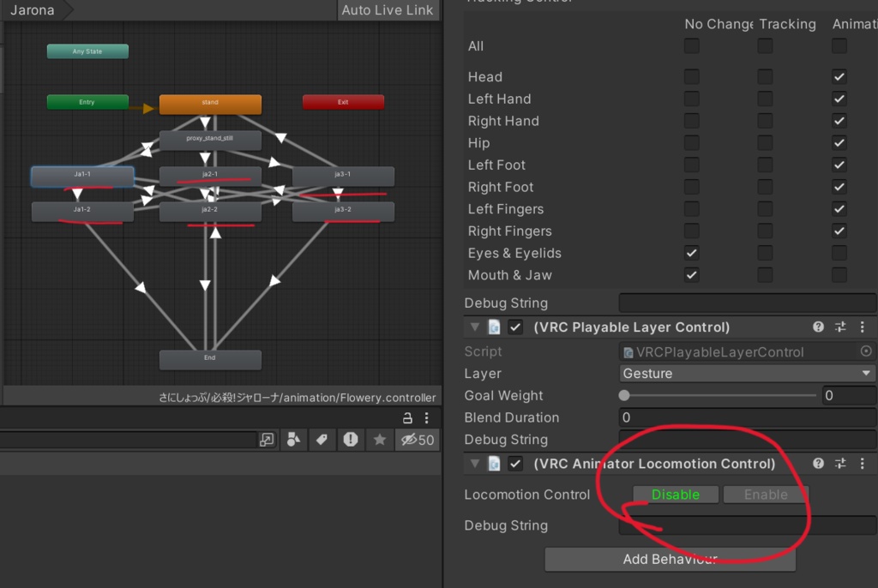Click the Blend Duration input field

pos(747,417)
